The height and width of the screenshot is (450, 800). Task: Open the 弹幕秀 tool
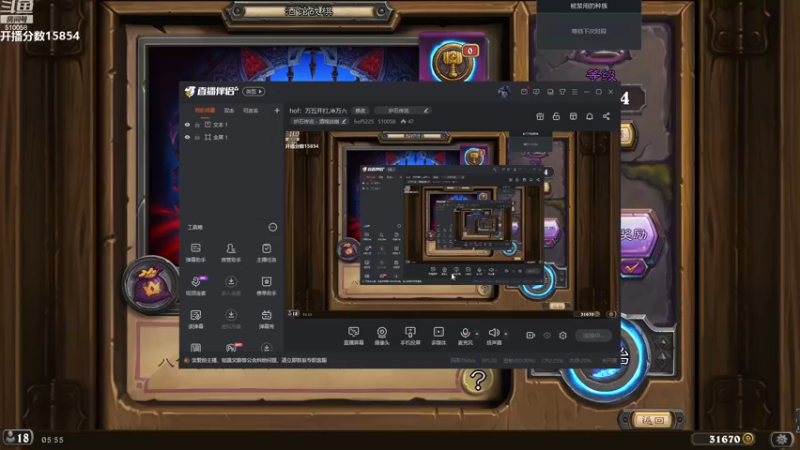point(266,319)
